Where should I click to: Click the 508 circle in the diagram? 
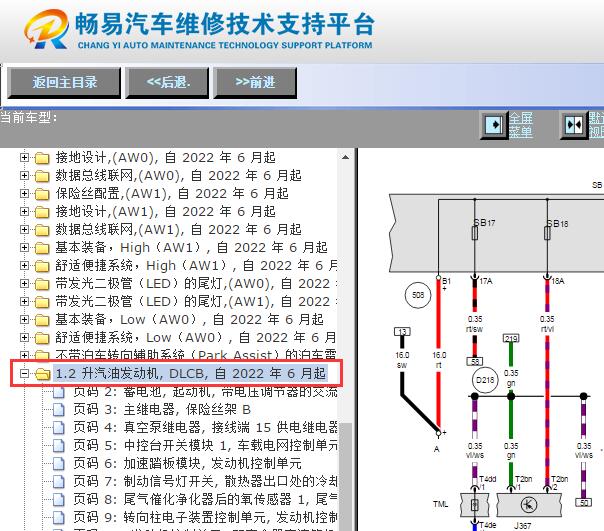[418, 295]
